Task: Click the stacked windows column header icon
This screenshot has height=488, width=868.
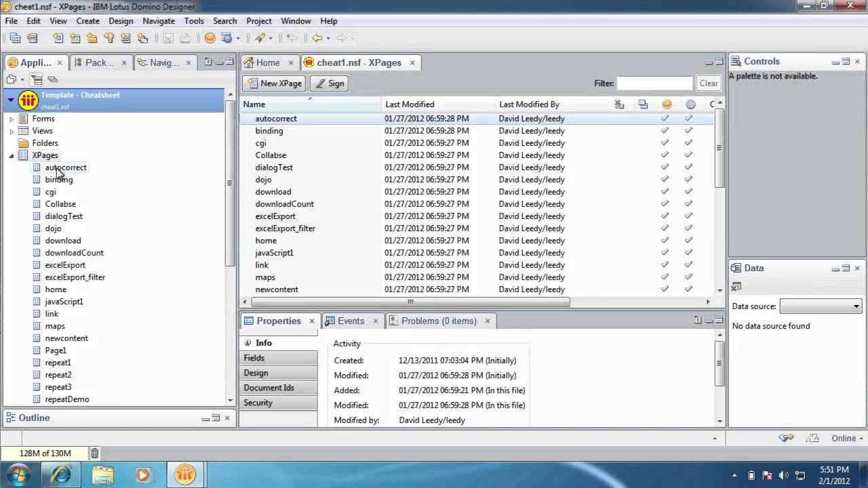Action: pyautogui.click(x=643, y=104)
